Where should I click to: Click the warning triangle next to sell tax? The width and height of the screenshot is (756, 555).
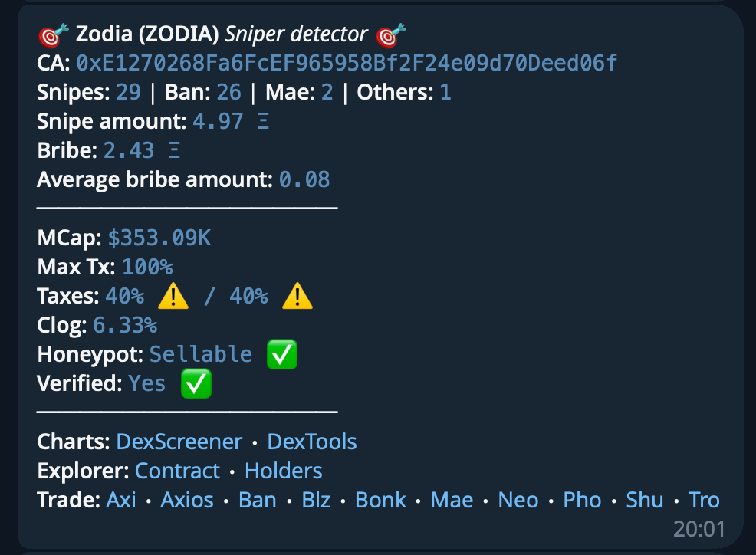click(297, 296)
